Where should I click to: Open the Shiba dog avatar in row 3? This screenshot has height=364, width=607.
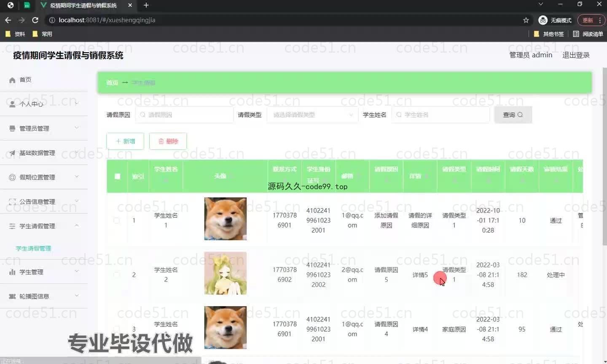226,327
